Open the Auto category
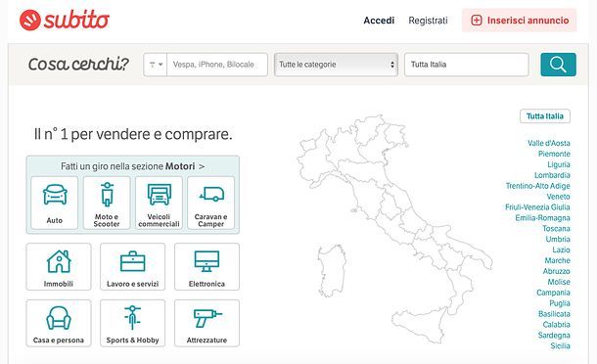The image size is (597, 364). point(55,203)
